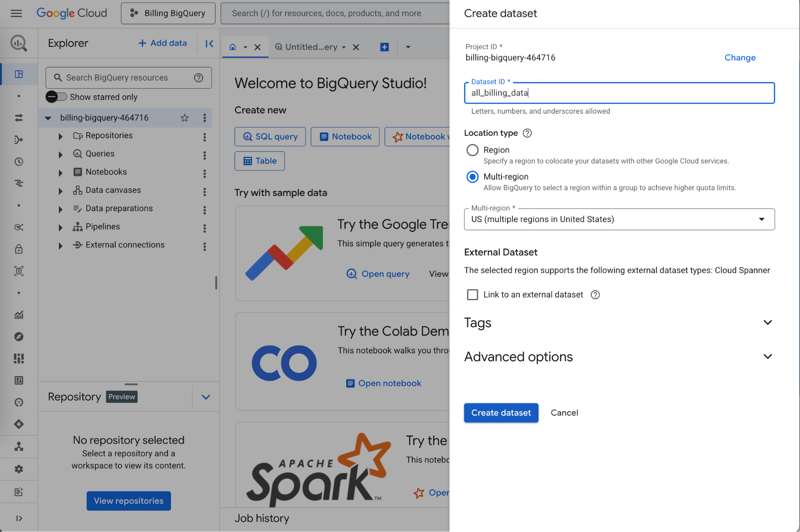Open the compass icon in left sidebar
This screenshot has width=800, height=532.
[19, 337]
